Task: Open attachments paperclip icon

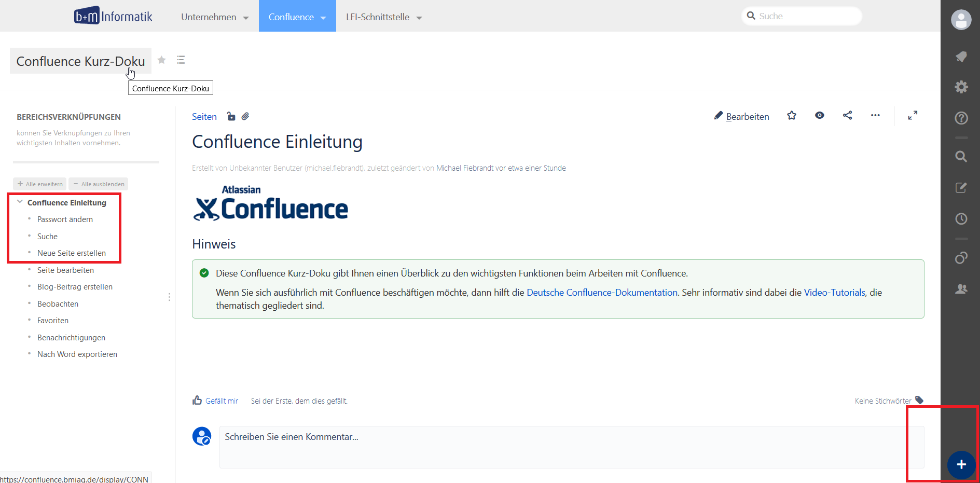Action: click(x=245, y=116)
